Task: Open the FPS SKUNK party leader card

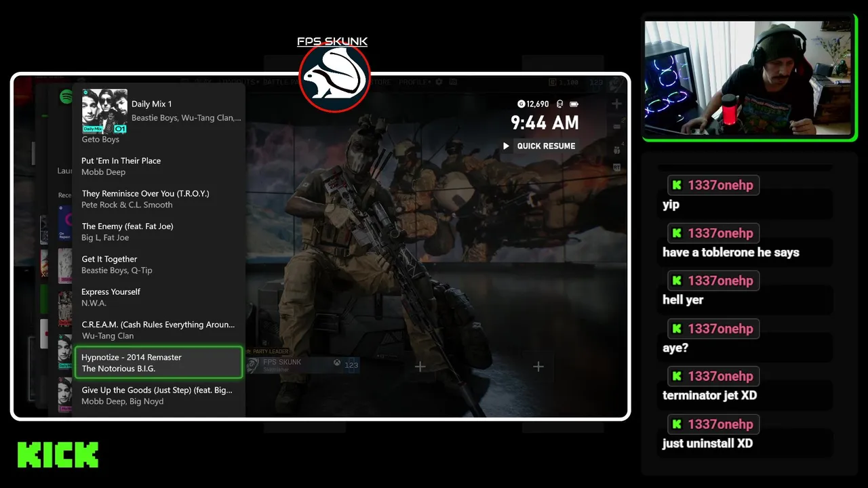Action: tap(302, 365)
